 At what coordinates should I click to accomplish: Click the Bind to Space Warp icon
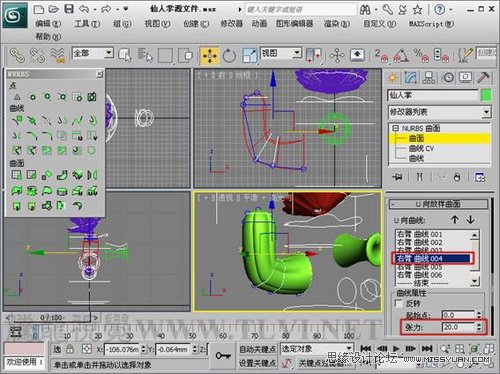tap(58, 55)
